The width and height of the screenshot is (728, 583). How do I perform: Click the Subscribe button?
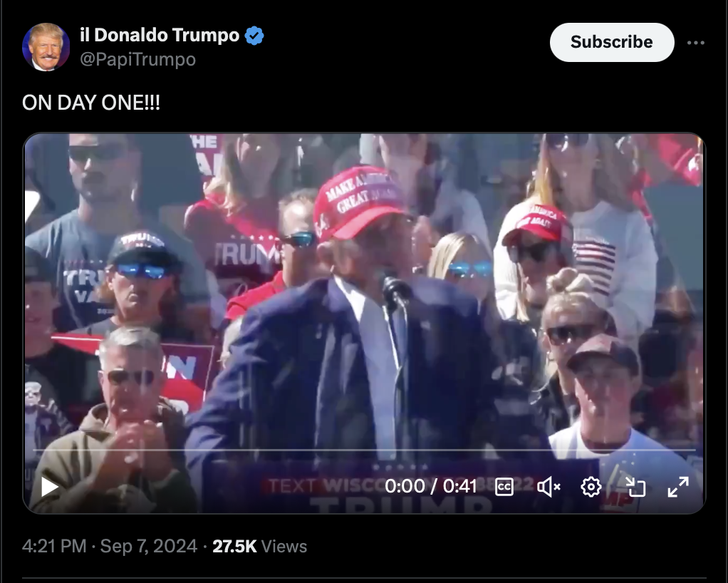pyautogui.click(x=612, y=42)
